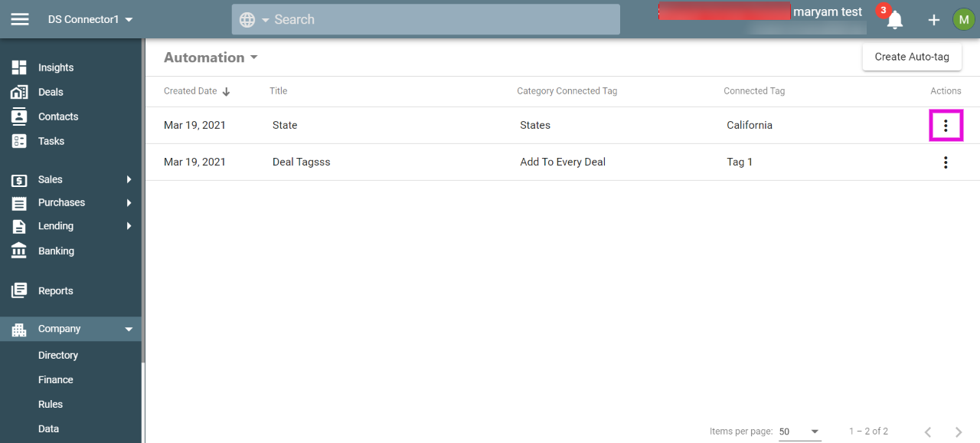This screenshot has width=980, height=443.
Task: Open the green M user avatar
Action: click(x=963, y=19)
